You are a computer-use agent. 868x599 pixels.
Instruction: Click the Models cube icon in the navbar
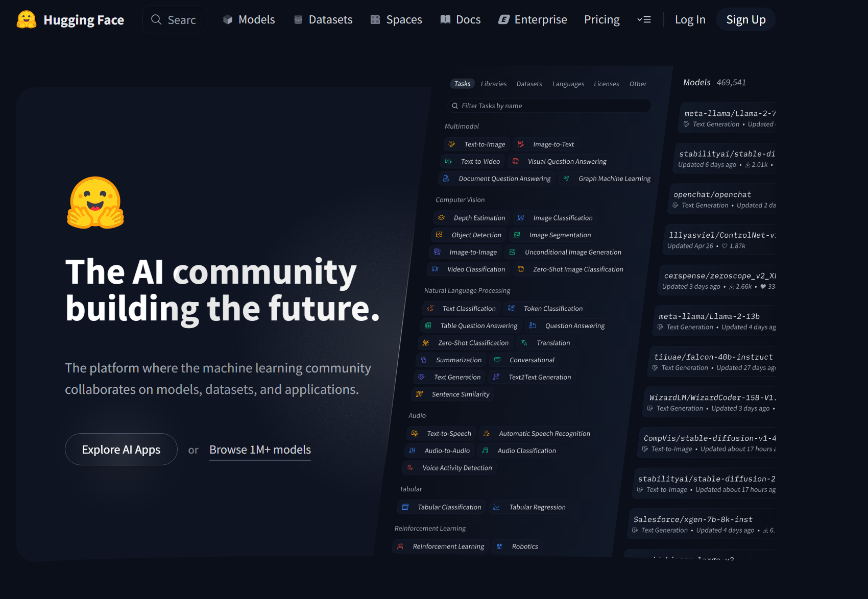click(x=228, y=19)
